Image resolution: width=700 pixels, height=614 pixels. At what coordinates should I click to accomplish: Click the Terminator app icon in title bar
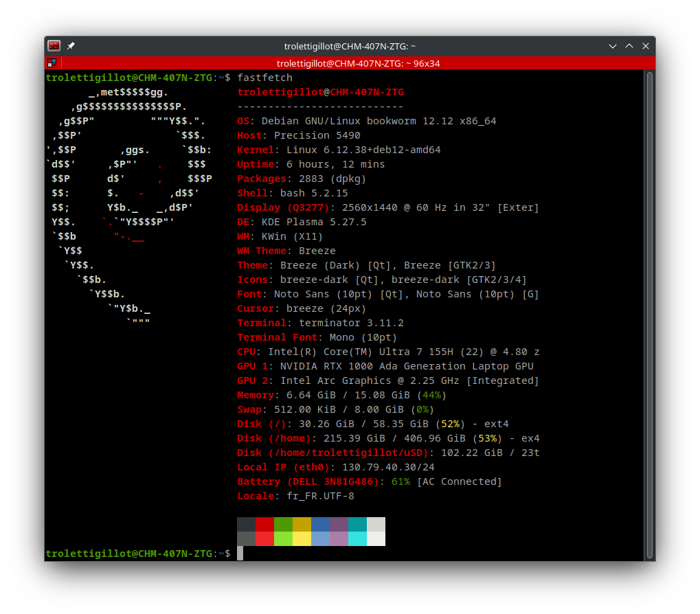[x=54, y=45]
